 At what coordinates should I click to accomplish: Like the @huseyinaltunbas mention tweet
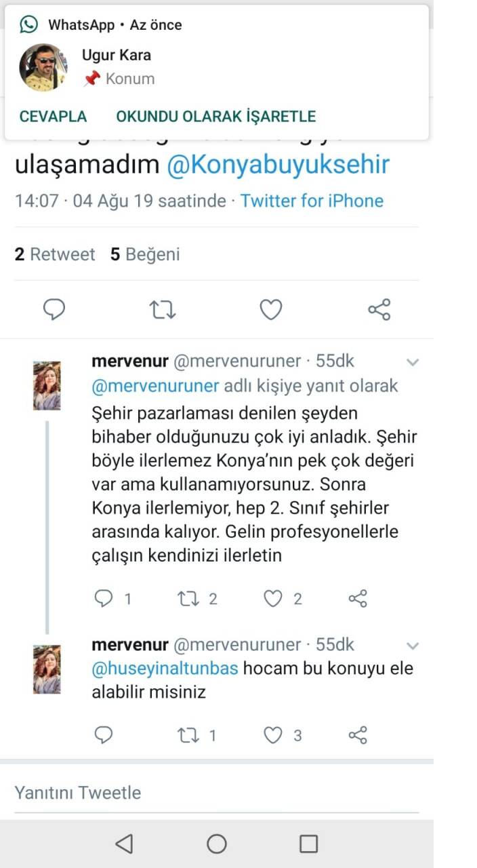pos(272,734)
